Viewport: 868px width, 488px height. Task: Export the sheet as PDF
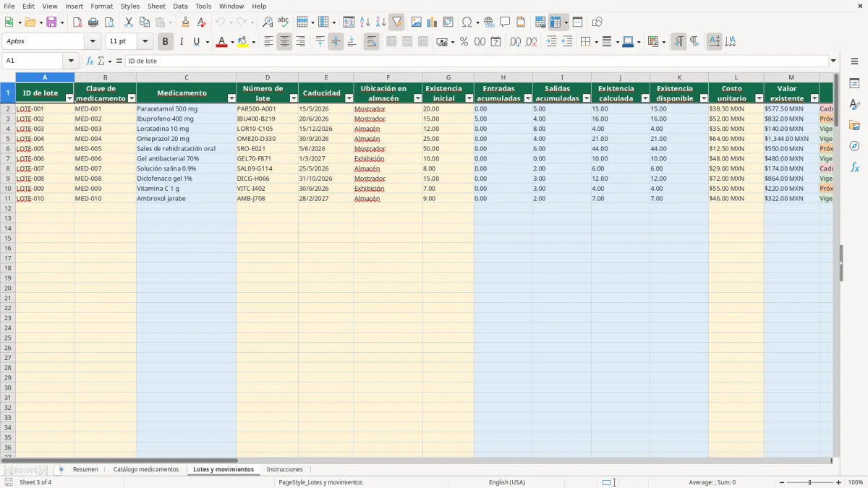[77, 22]
